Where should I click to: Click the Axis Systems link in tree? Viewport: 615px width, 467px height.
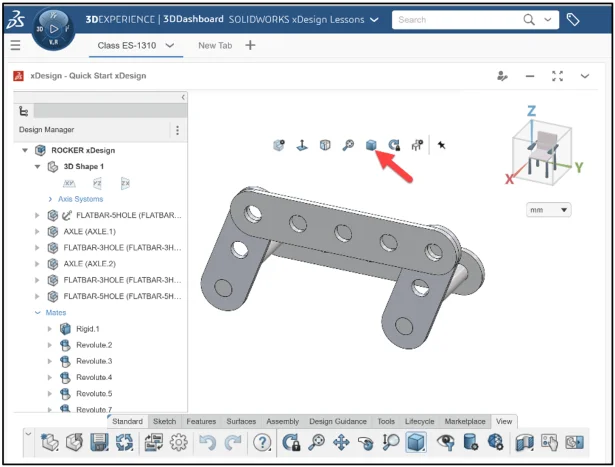point(80,199)
